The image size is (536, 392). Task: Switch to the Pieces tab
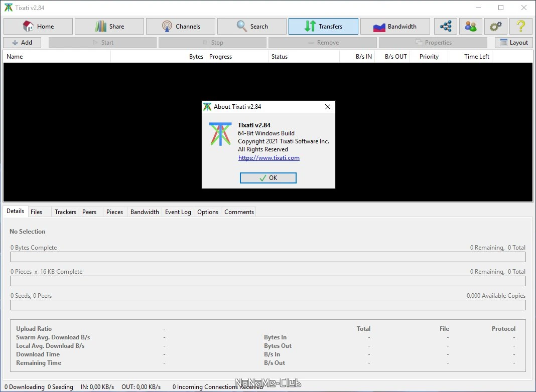(x=114, y=212)
